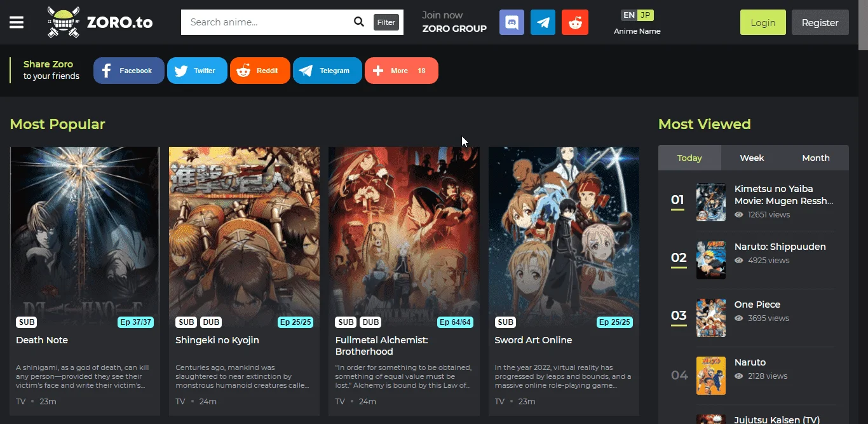Viewport: 868px width, 424px height.
Task: Open Naruto: Shippuuden in Most Viewed
Action: click(780, 247)
